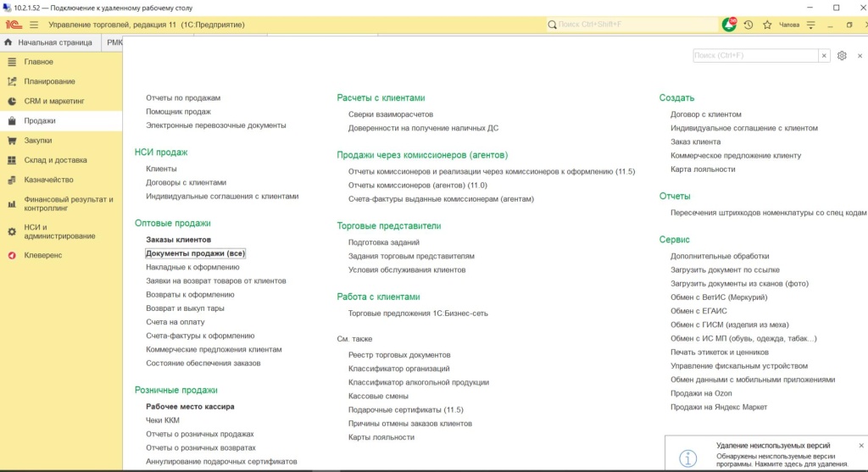Open the Клиенты list
Image resolution: width=868 pixels, height=472 pixels.
tap(161, 169)
